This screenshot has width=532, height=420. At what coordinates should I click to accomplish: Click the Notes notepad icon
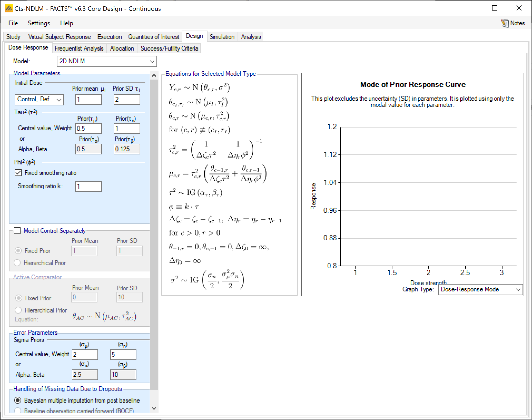[504, 23]
